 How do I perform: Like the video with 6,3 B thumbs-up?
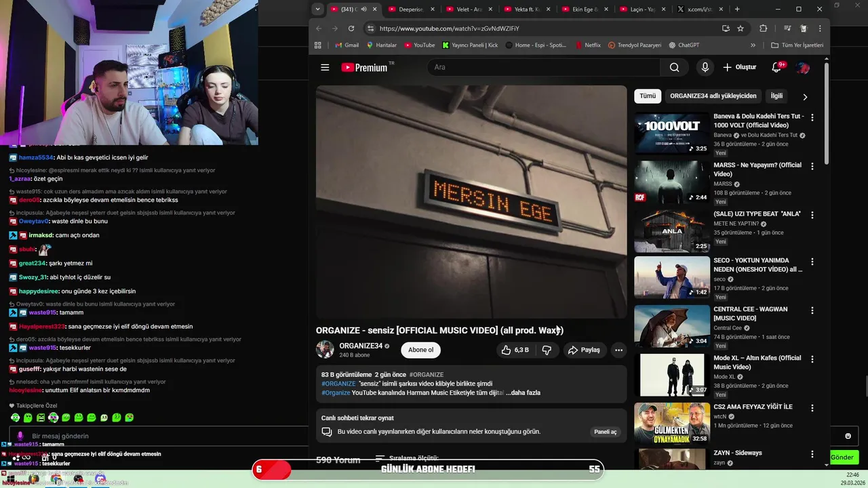[515, 350]
